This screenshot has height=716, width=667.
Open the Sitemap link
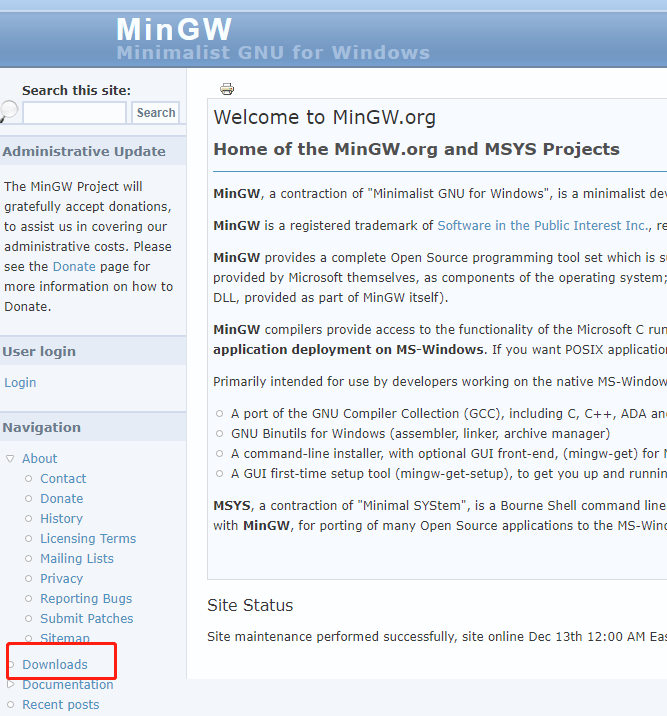[x=65, y=637]
